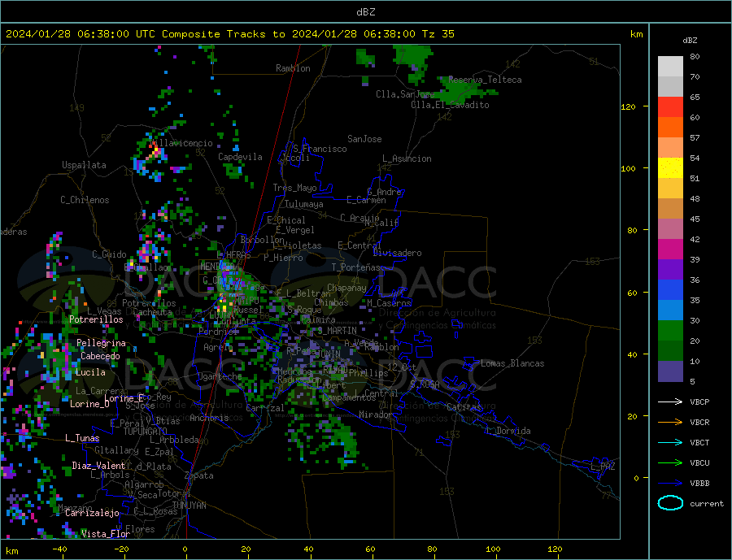Click the S_MARTIN map label

pos(337,331)
